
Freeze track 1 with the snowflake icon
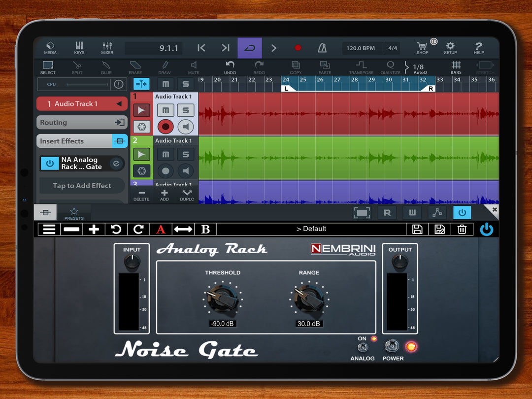pyautogui.click(x=141, y=127)
